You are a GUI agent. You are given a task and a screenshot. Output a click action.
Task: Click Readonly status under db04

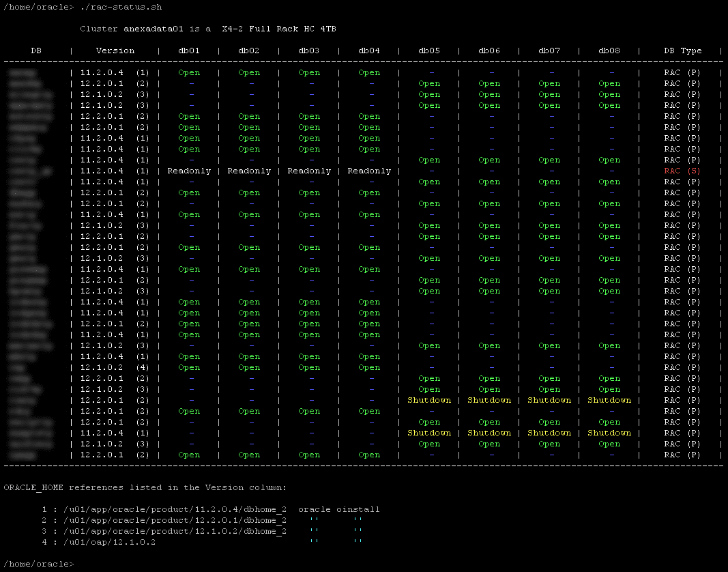[369, 171]
